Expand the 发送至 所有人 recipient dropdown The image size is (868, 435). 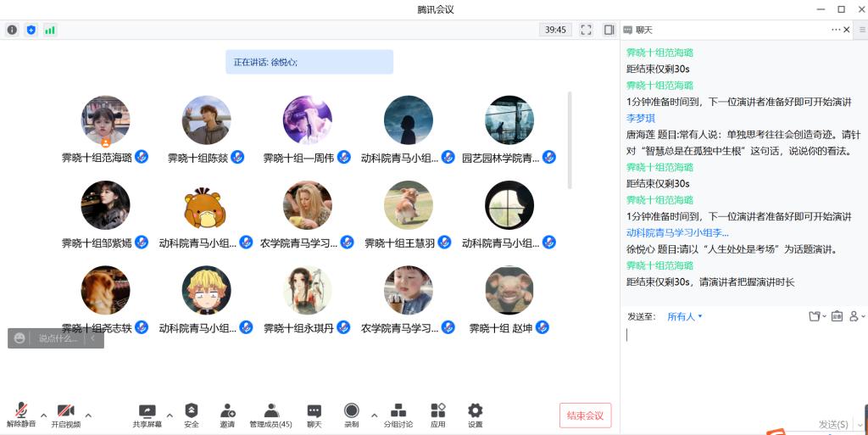685,316
